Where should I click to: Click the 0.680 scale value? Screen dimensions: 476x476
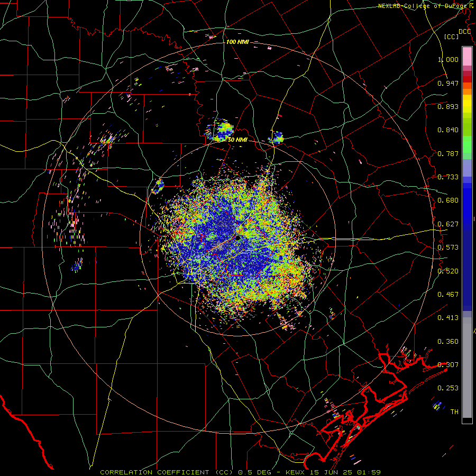448,200
